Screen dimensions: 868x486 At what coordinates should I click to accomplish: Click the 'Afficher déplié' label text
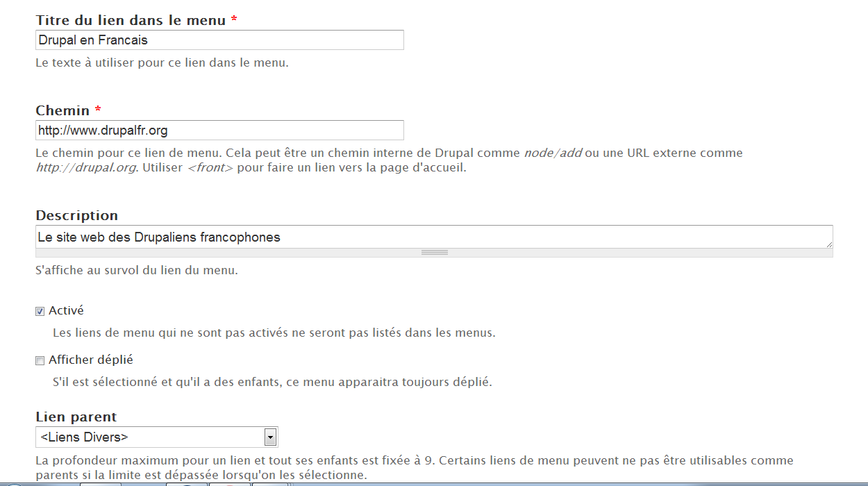point(91,360)
